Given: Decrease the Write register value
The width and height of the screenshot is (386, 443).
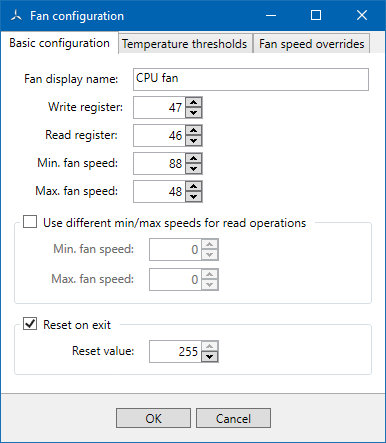Looking at the screenshot, I should (194, 113).
